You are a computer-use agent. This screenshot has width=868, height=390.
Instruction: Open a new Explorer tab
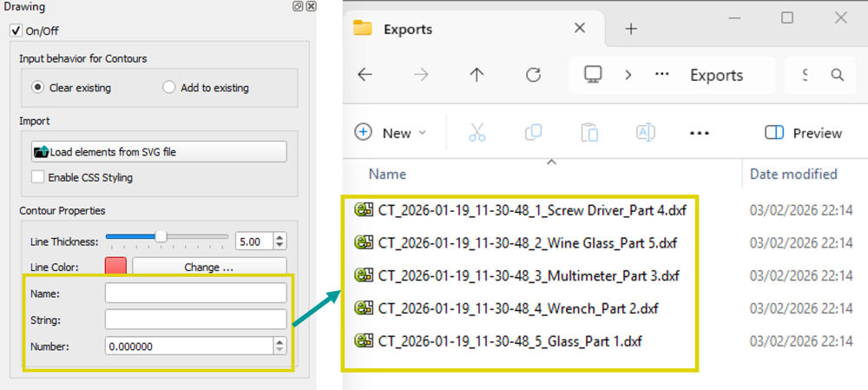coord(632,29)
